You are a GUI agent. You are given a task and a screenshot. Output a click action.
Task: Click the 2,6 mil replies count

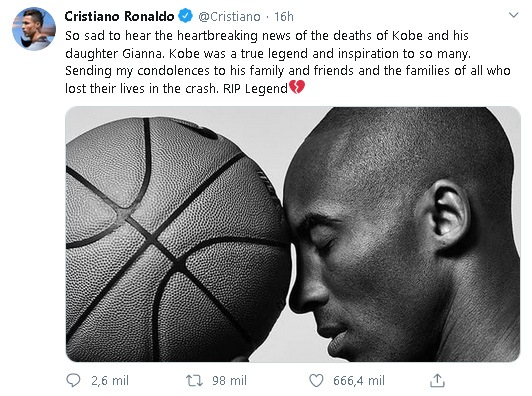(110, 380)
